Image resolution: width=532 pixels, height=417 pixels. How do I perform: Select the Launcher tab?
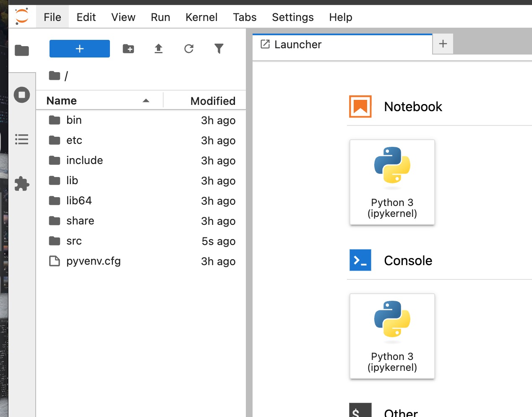(298, 44)
